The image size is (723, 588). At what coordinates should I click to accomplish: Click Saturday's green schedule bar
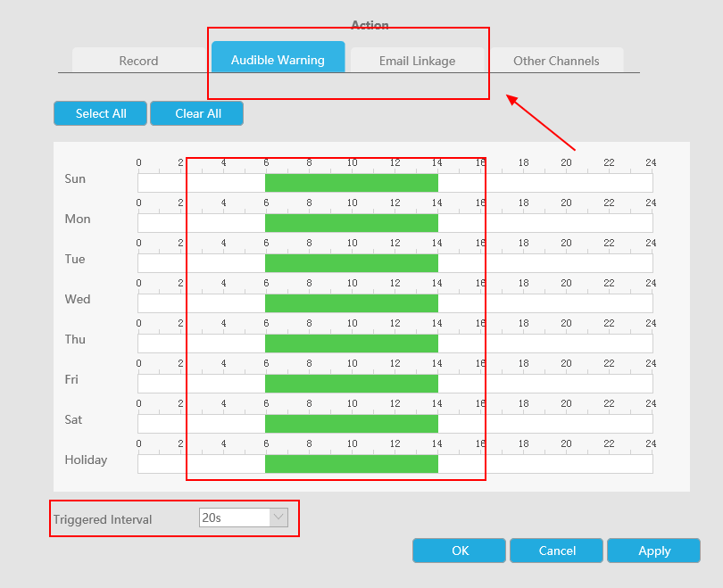point(351,424)
